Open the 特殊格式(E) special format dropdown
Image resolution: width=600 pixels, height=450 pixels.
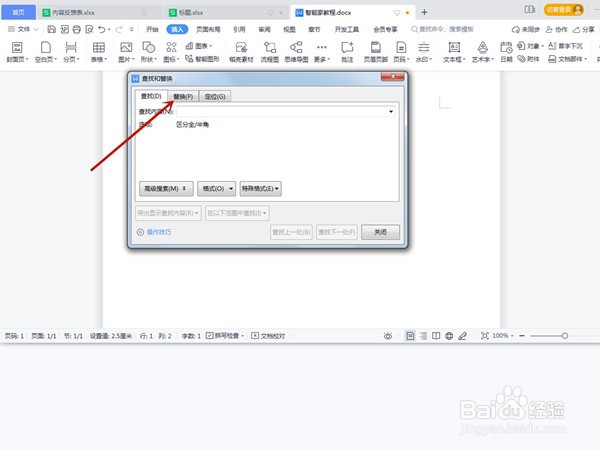pos(260,189)
